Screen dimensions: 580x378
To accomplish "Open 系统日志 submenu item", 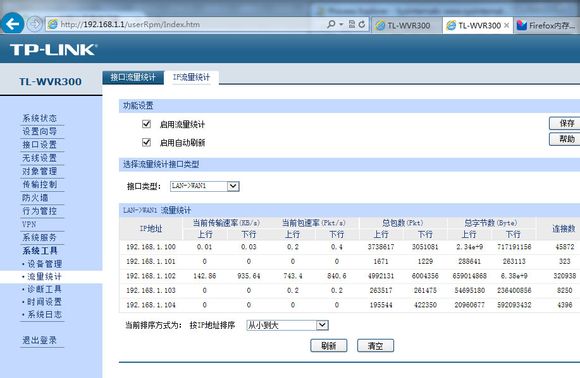I will [x=45, y=314].
